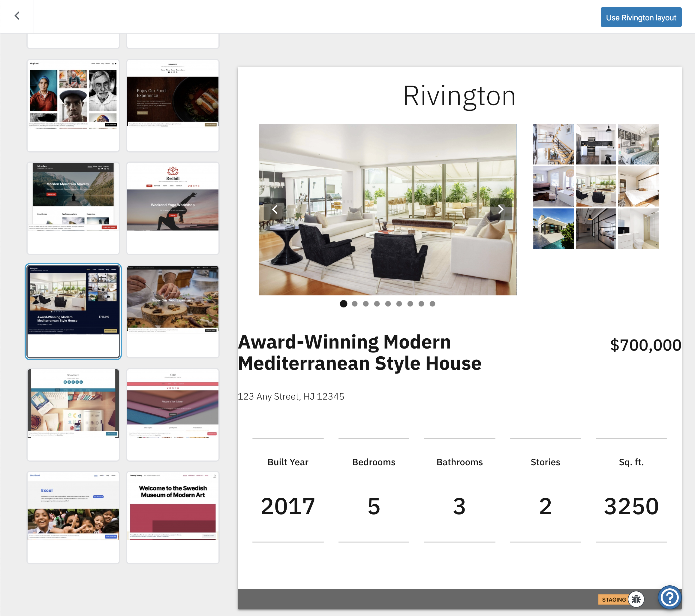Select the second slideshow dot
This screenshot has width=695, height=616.
[x=355, y=304]
